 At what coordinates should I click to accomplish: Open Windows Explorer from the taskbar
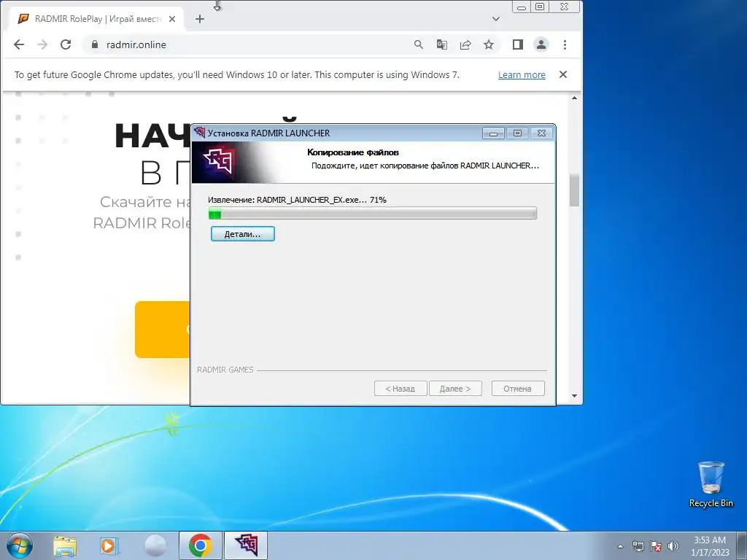pyautogui.click(x=65, y=545)
